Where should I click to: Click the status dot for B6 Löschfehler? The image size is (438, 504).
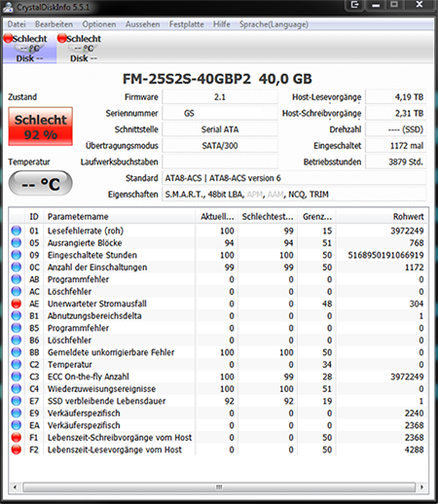(17, 341)
